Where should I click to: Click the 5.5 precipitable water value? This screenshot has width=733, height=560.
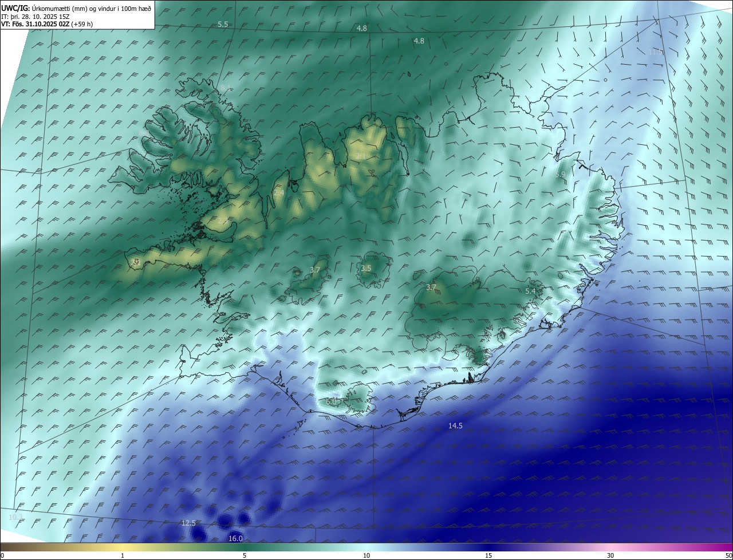tap(223, 25)
